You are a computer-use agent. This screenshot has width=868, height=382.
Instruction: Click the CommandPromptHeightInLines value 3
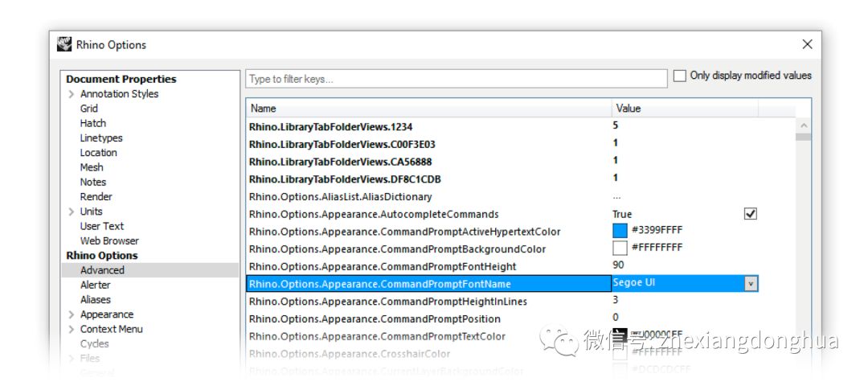tap(616, 300)
